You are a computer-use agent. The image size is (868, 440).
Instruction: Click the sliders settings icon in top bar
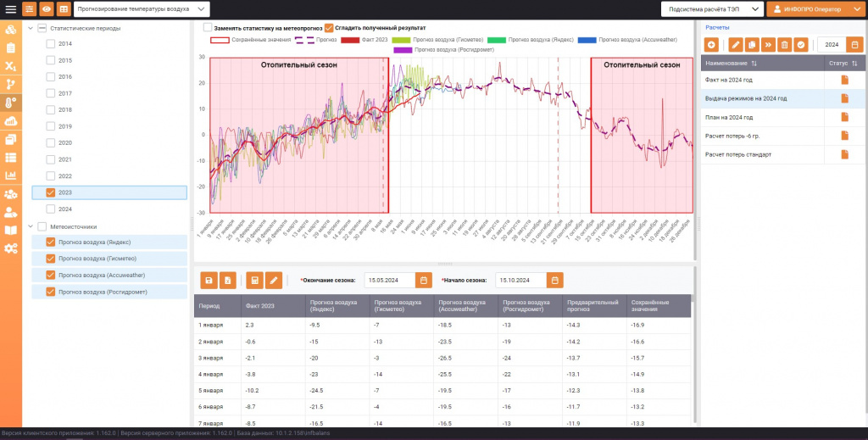click(30, 8)
